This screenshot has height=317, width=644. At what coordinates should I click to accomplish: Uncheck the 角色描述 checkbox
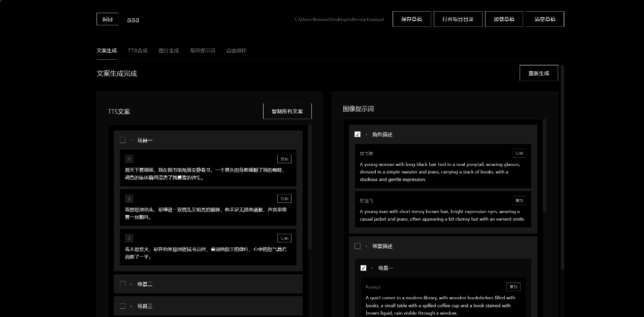tap(358, 134)
